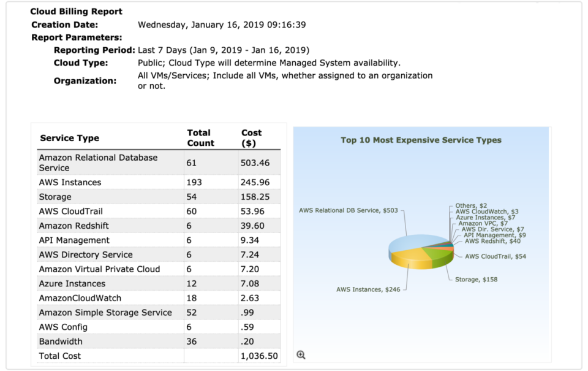Select the 'AWS CloudTrail' table cell

tap(71, 211)
